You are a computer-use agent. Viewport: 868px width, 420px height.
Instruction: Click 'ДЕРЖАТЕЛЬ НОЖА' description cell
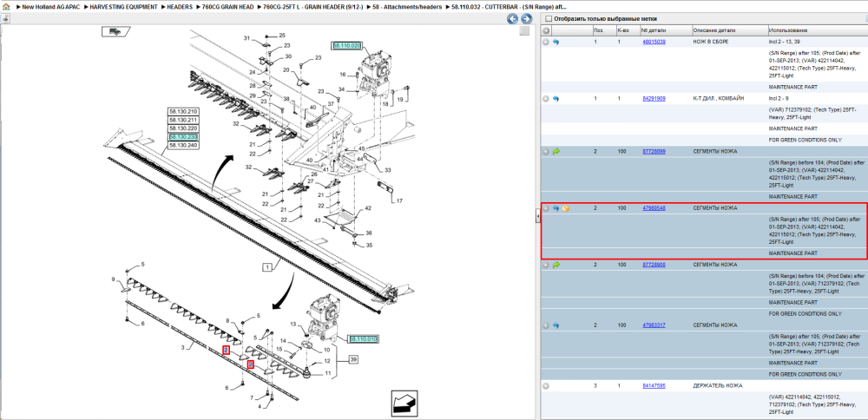[718, 385]
